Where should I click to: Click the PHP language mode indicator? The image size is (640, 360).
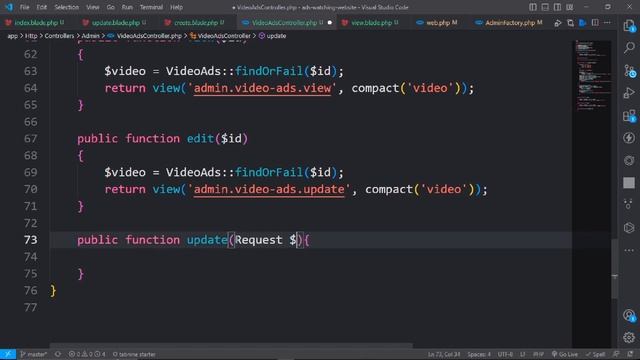(538, 354)
